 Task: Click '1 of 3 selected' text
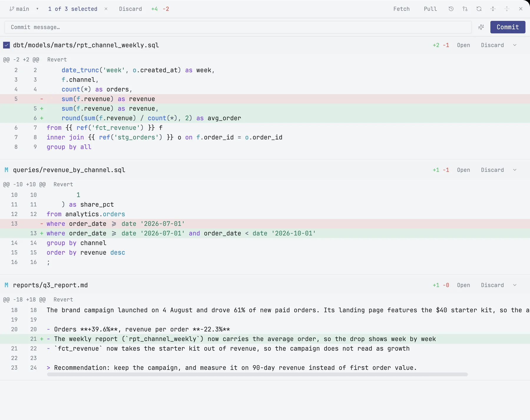click(73, 9)
